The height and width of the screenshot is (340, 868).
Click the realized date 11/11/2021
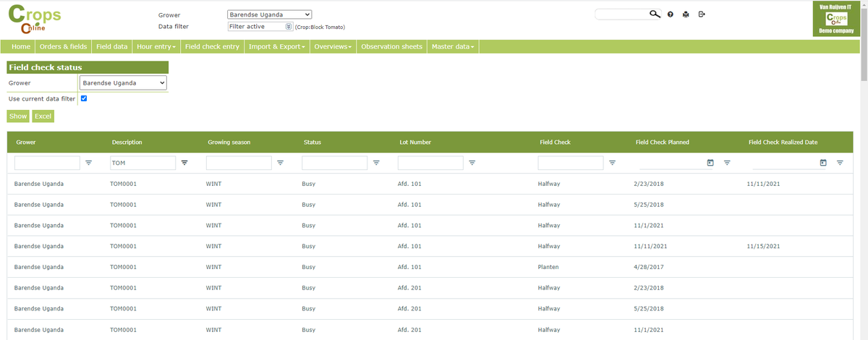pyautogui.click(x=763, y=184)
